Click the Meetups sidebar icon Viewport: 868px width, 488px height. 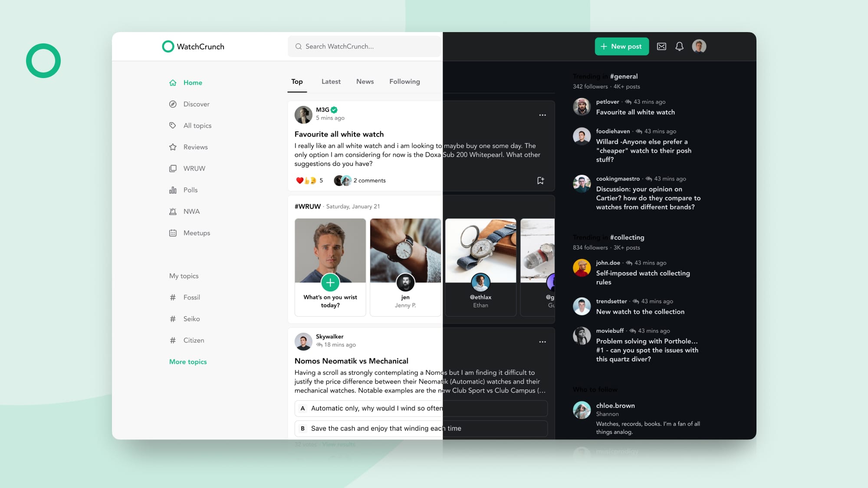tap(173, 233)
